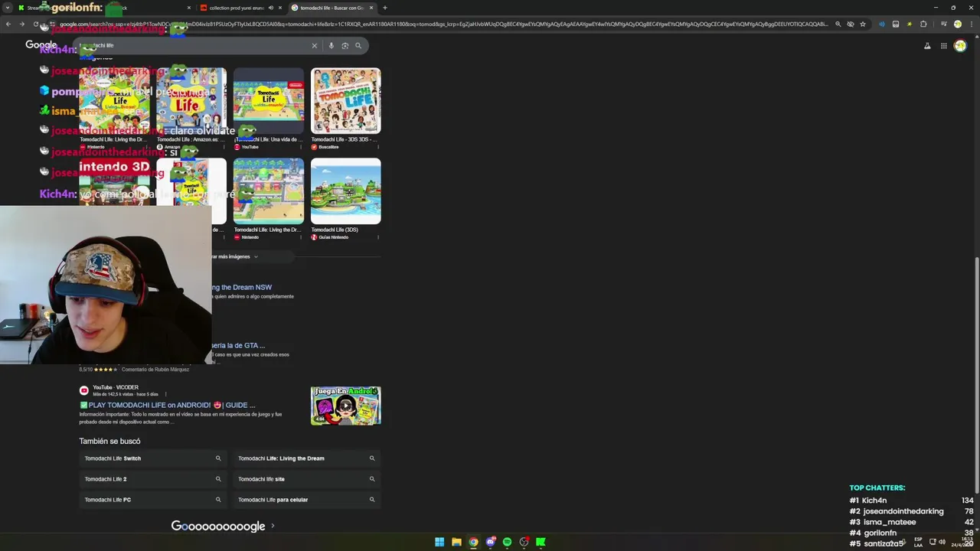Open Google account avatar
980x551 pixels.
tap(960, 46)
